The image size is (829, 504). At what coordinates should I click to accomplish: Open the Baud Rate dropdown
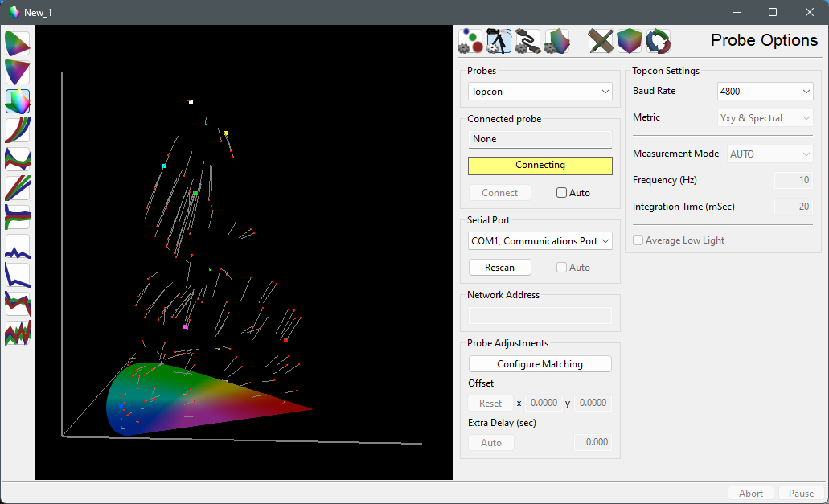point(765,91)
